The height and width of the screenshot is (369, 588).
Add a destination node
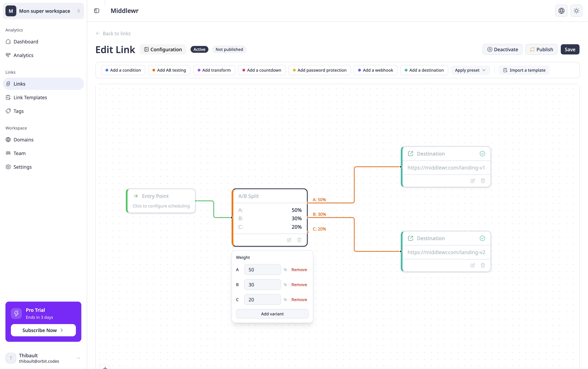tap(424, 70)
